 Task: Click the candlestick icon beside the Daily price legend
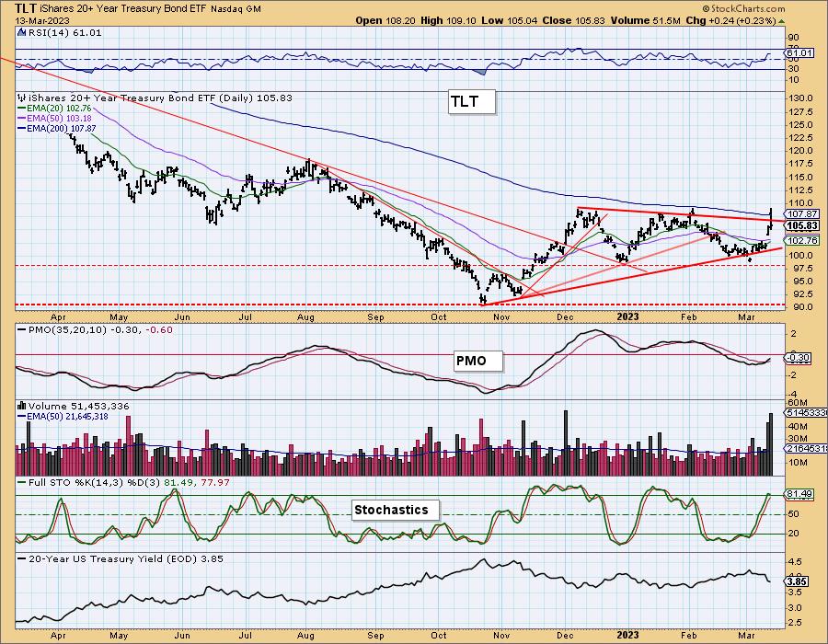(x=22, y=98)
